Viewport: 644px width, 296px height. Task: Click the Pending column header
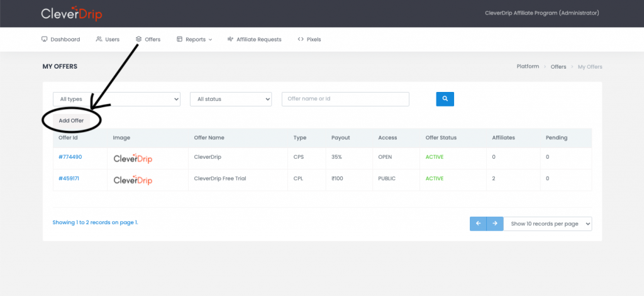556,138
